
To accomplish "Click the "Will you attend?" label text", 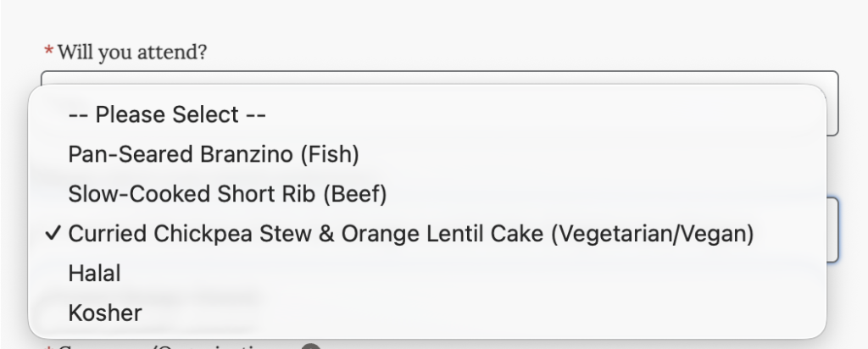I will pyautogui.click(x=132, y=53).
